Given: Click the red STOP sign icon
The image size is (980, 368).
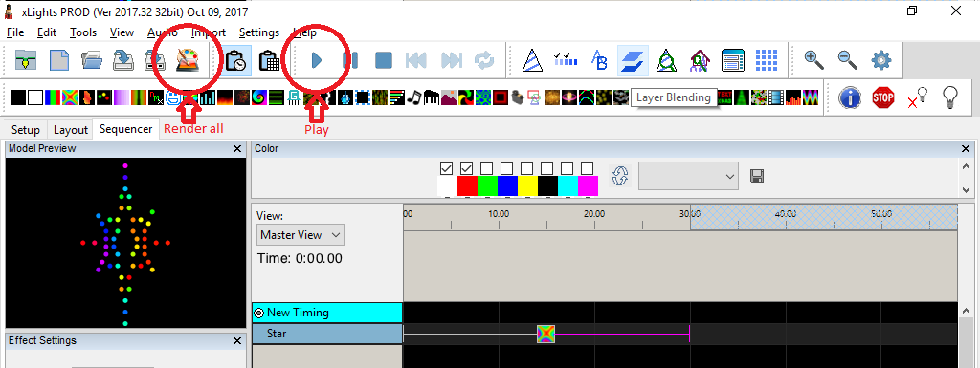Looking at the screenshot, I should tap(883, 97).
